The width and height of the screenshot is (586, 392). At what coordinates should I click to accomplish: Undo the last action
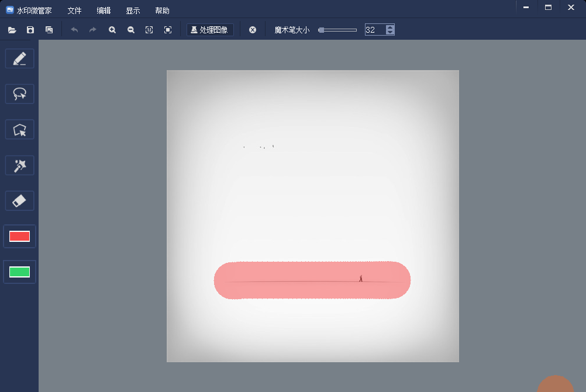coord(74,30)
